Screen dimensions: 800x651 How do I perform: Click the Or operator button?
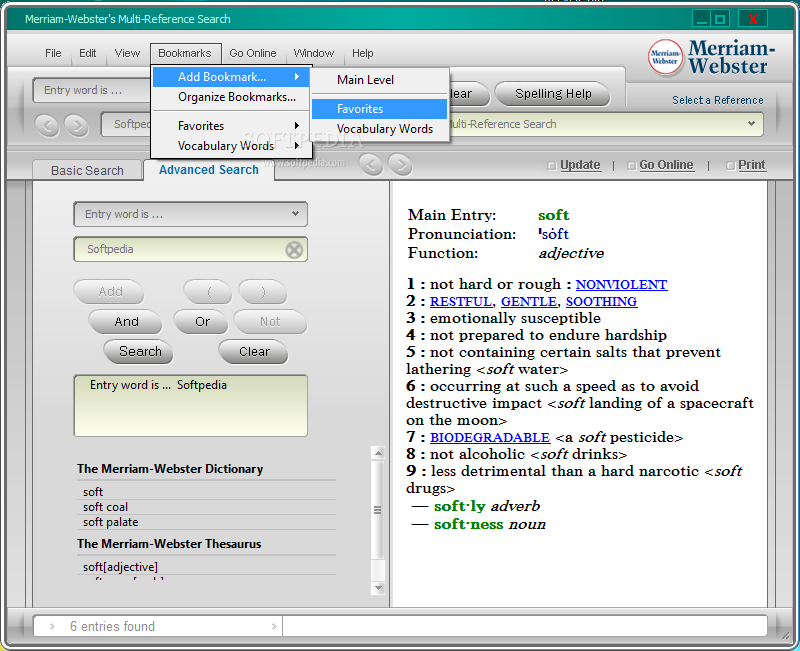202,322
